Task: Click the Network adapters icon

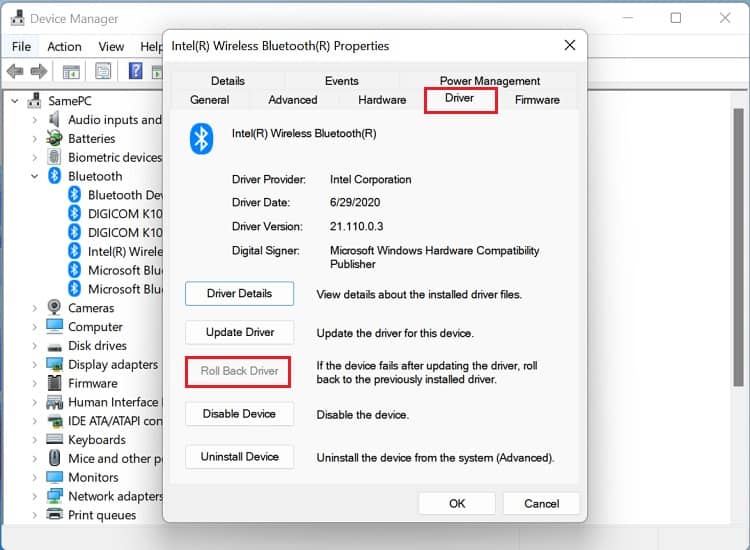Action: pyautogui.click(x=55, y=495)
